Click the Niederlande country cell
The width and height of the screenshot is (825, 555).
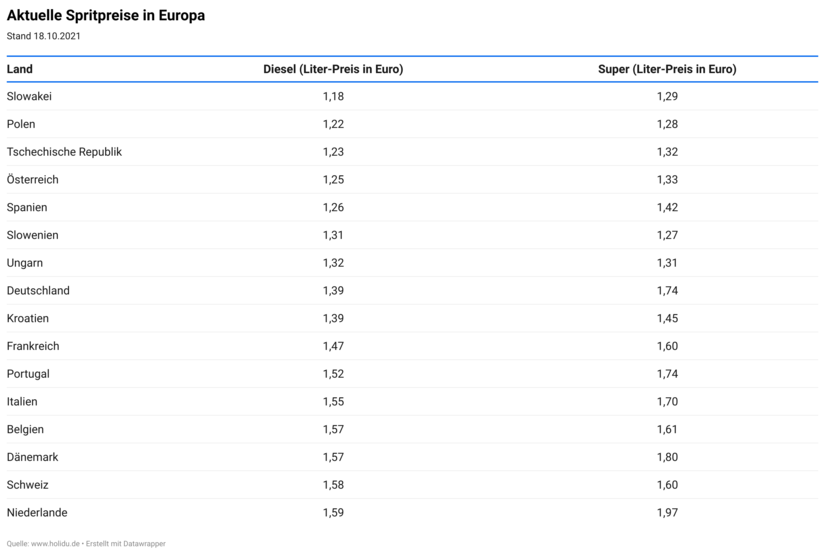(37, 512)
